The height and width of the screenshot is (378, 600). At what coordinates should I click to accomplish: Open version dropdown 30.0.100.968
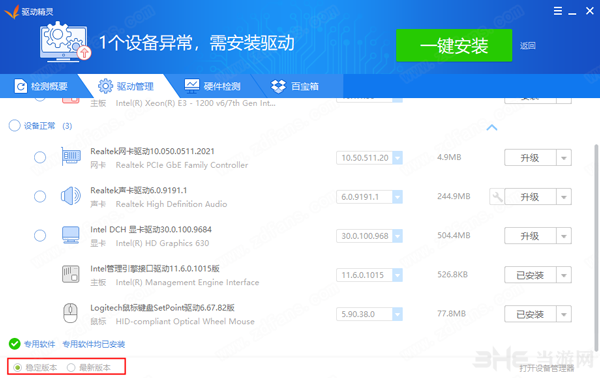pyautogui.click(x=398, y=236)
